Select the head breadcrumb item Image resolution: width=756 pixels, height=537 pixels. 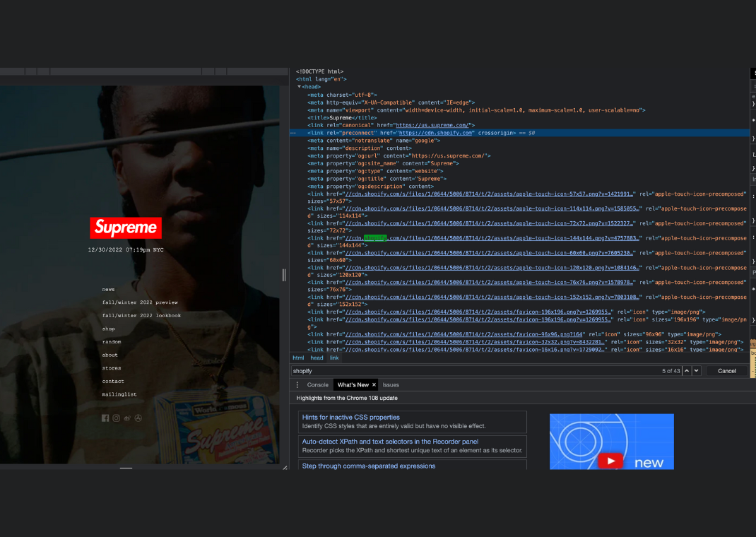pyautogui.click(x=317, y=358)
